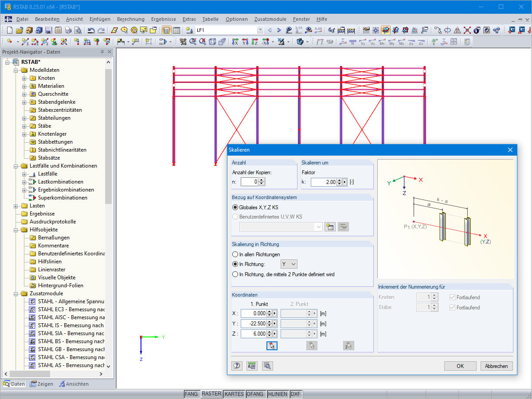
Task: Click the Y coordinate field of 1. Punkt
Action: 254,324
